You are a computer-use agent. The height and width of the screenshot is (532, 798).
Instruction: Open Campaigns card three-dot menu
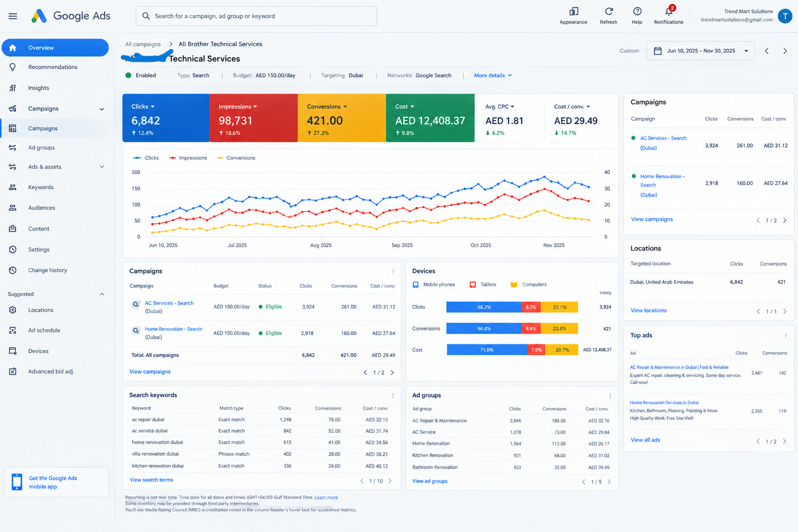pos(393,272)
